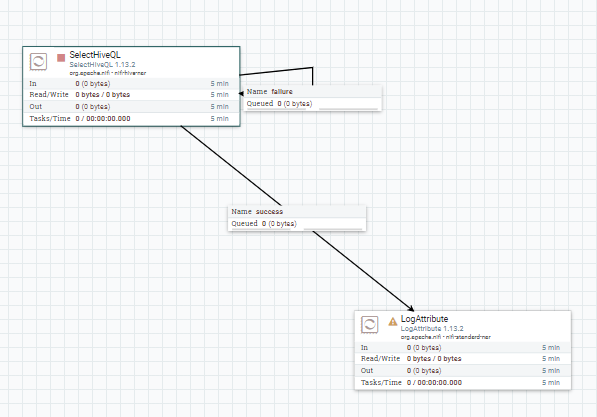Click the yellow warning triangle on LogAttribute
Viewport: 597px width, 417px height.
click(393, 322)
